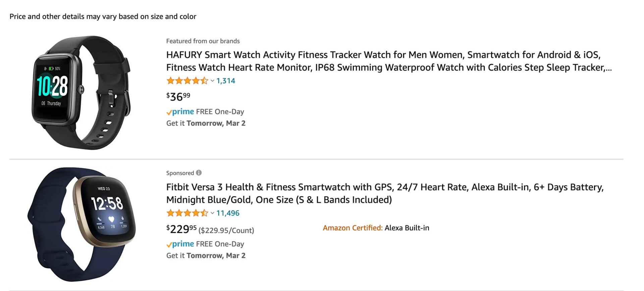Click the Sponsored label above Fitbit listing

tap(180, 173)
